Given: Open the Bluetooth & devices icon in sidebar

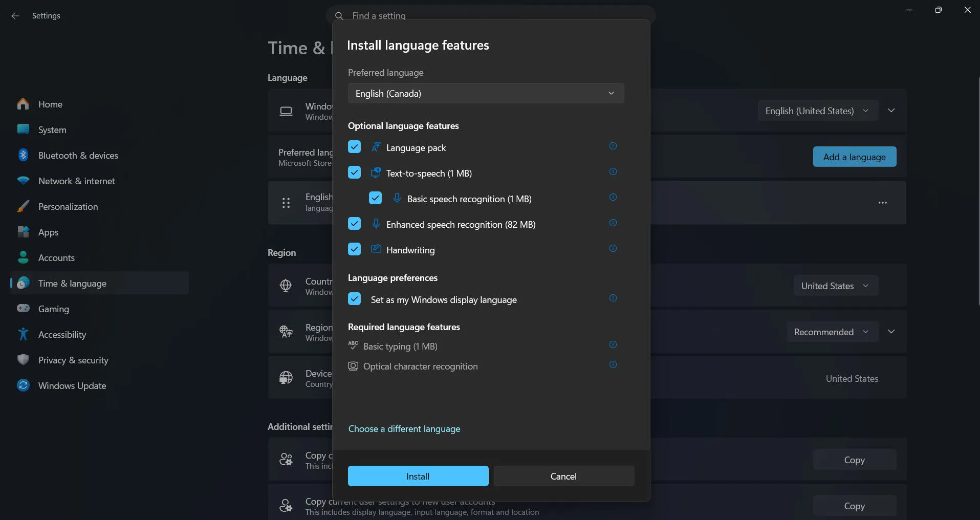Looking at the screenshot, I should tap(23, 155).
